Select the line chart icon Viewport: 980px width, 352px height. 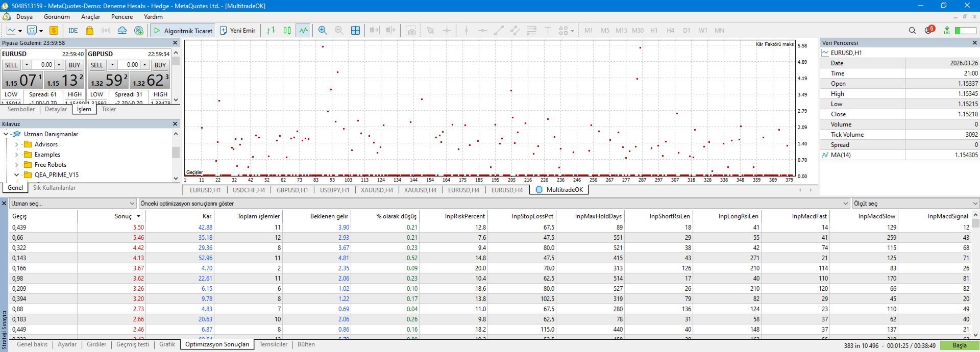tap(304, 31)
